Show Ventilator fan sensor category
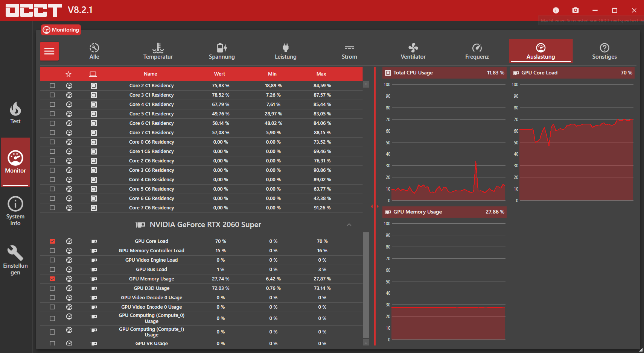Screen dimensions: 644x353 coord(413,51)
